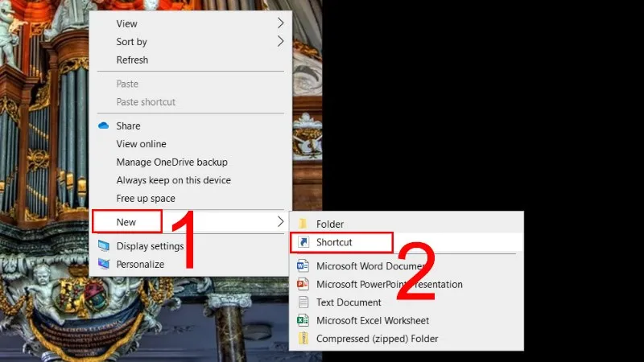This screenshot has height=362, width=644.
Task: Click the PowerPoint icon
Action: (x=303, y=284)
